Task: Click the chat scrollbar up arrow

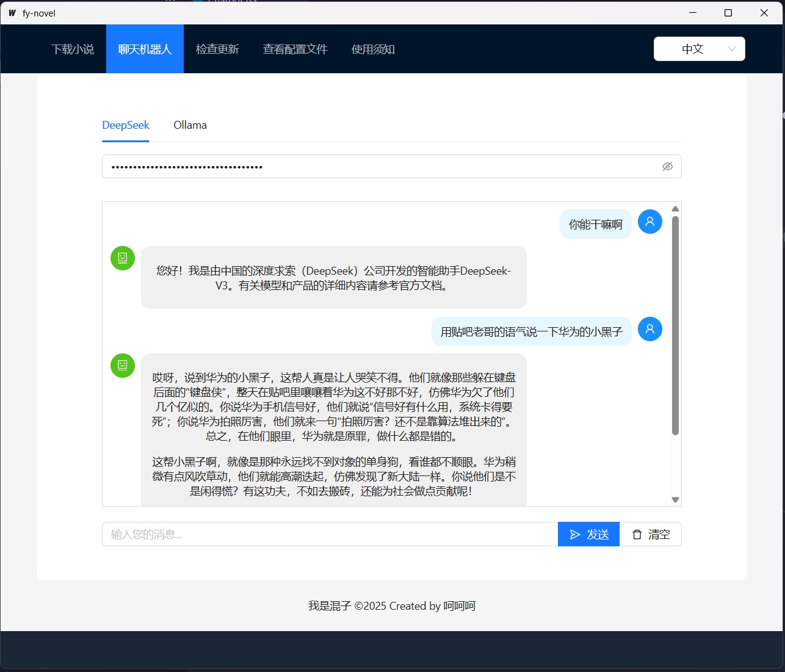Action: point(675,209)
